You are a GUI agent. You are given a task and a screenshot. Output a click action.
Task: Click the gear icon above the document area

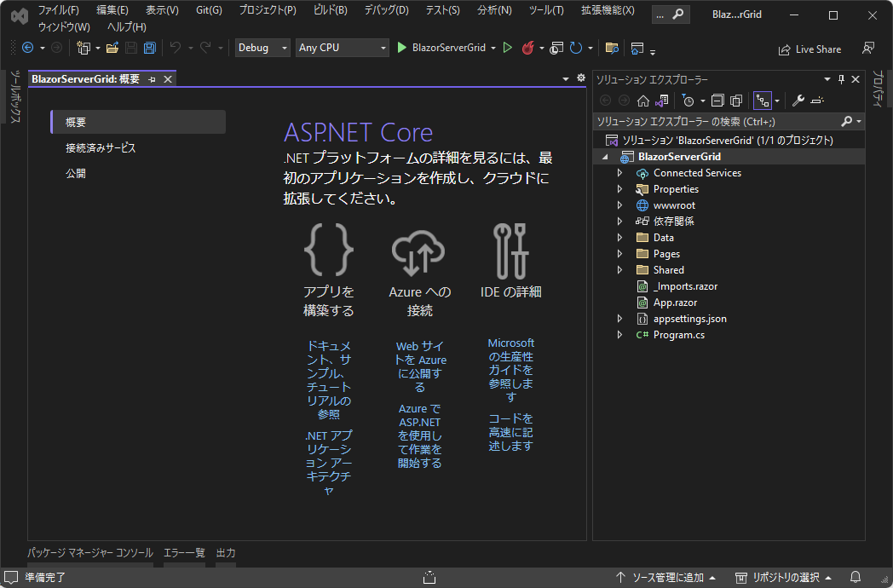point(581,78)
